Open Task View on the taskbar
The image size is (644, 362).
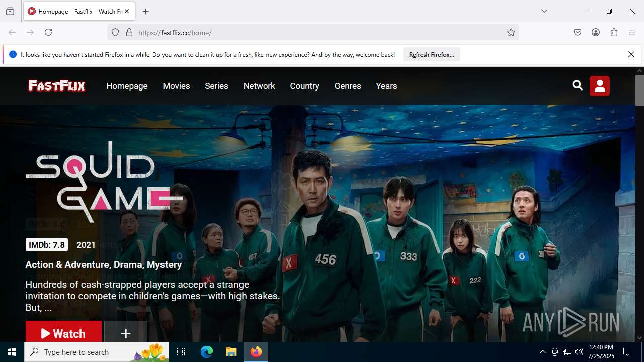point(181,352)
